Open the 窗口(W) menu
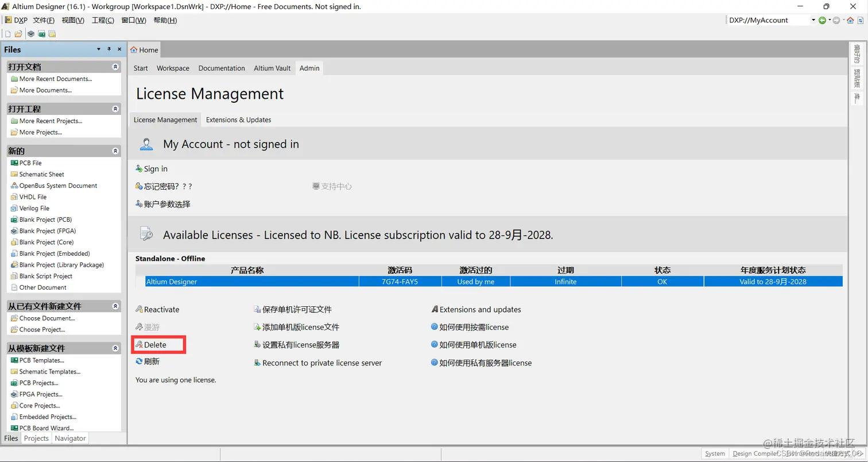The width and height of the screenshot is (868, 462). click(x=134, y=20)
